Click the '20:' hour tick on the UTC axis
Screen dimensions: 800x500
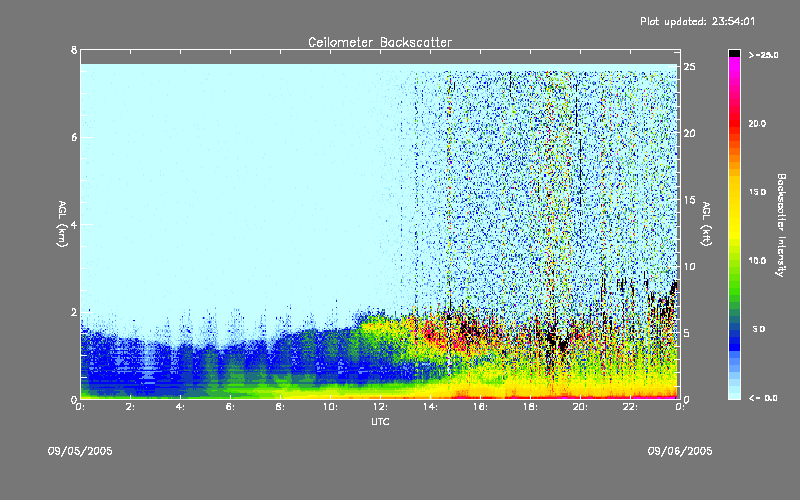581,407
